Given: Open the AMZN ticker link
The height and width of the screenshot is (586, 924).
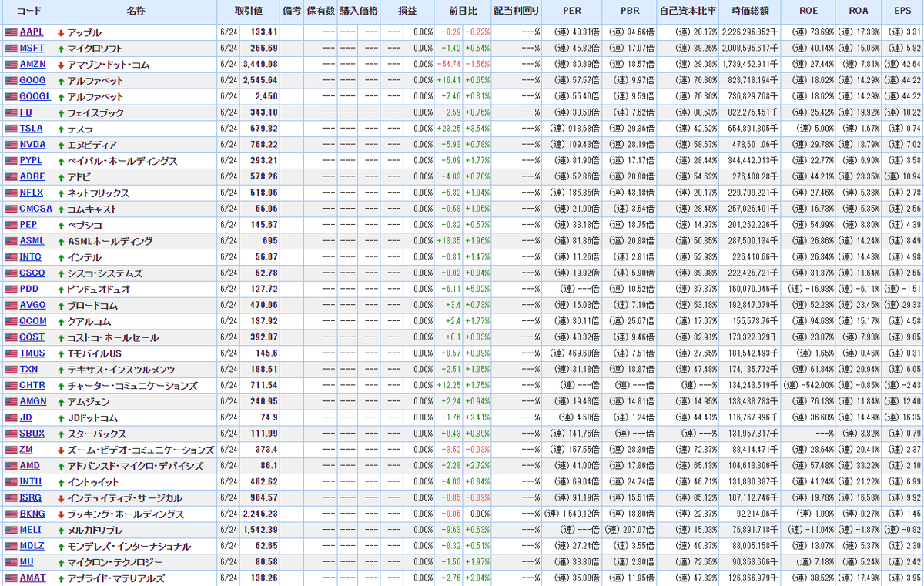Looking at the screenshot, I should 32,65.
